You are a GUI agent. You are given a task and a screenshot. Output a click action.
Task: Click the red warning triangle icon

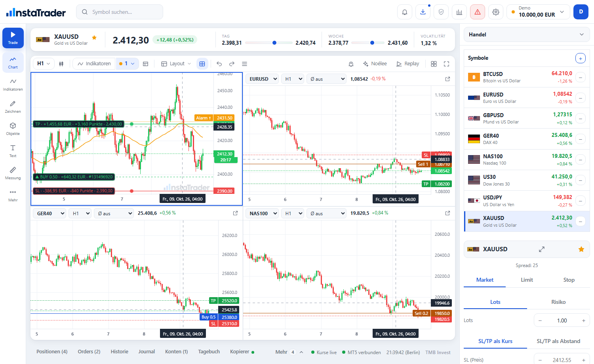[478, 12]
